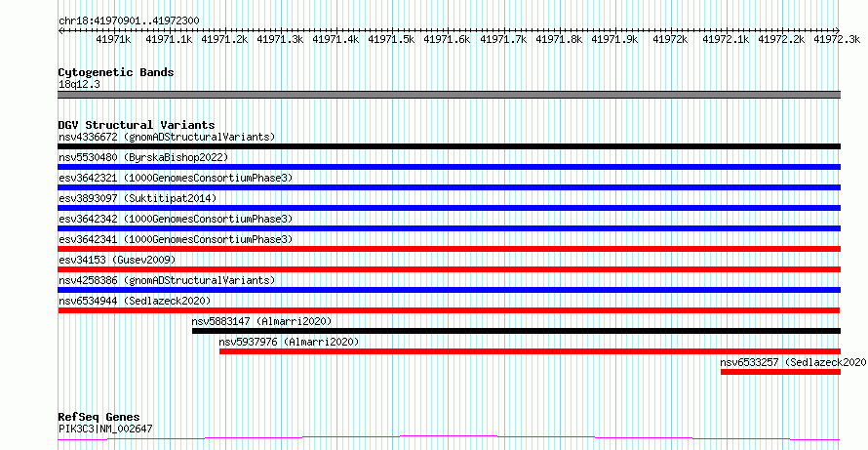Viewport: 868px width, 450px height.
Task: Click the 18q12.3 gray cytogenetic band
Action: (449, 95)
